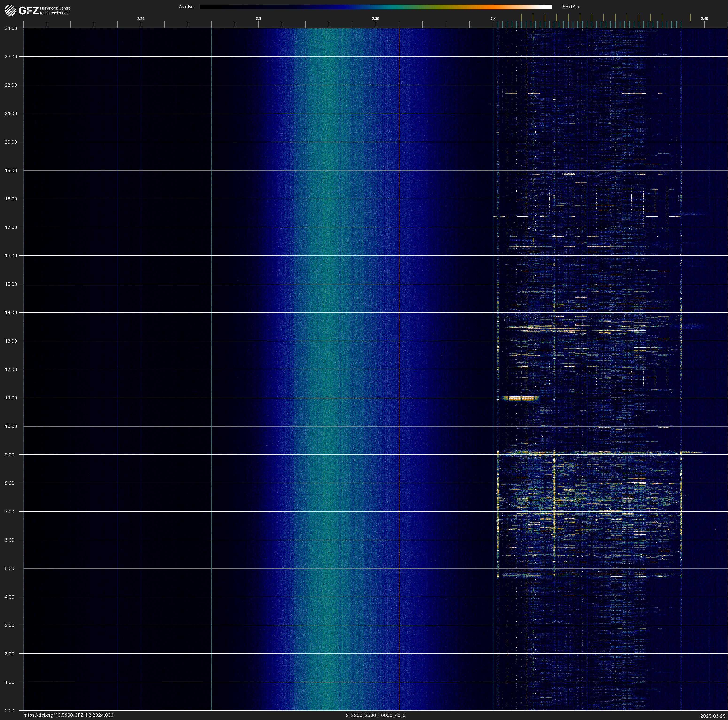
Task: Click the GFZ striped globe logo icon
Action: click(x=10, y=10)
